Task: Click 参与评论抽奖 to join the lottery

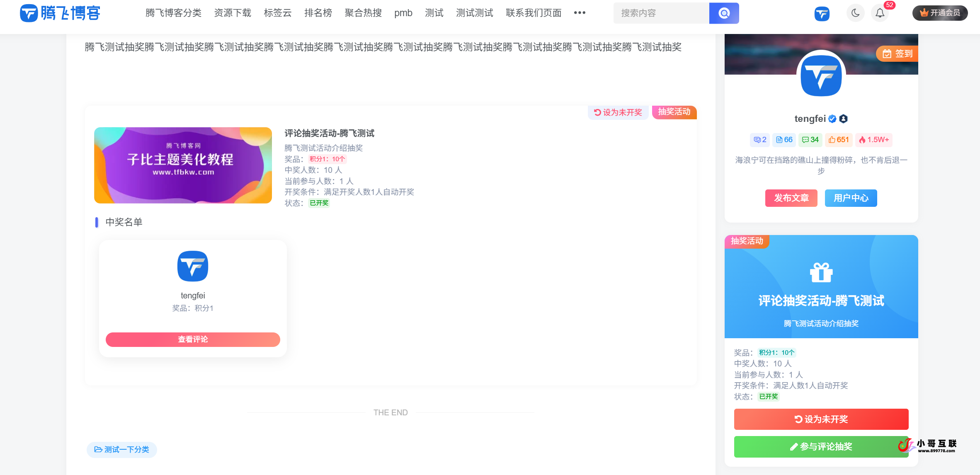Action: (821, 446)
